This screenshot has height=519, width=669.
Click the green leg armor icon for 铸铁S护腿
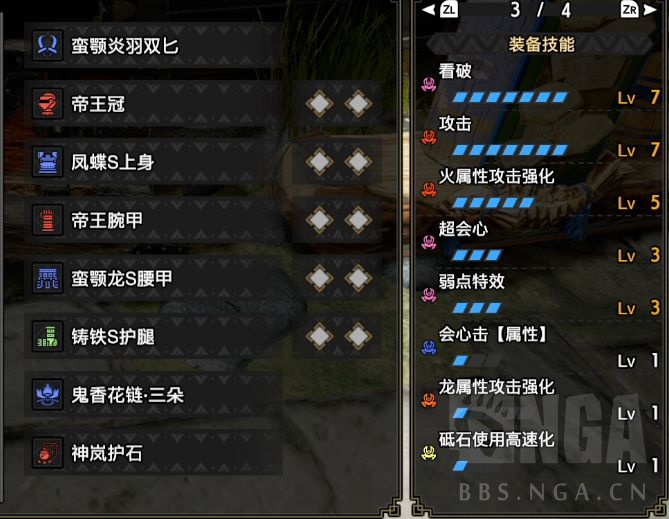pyautogui.click(x=47, y=337)
